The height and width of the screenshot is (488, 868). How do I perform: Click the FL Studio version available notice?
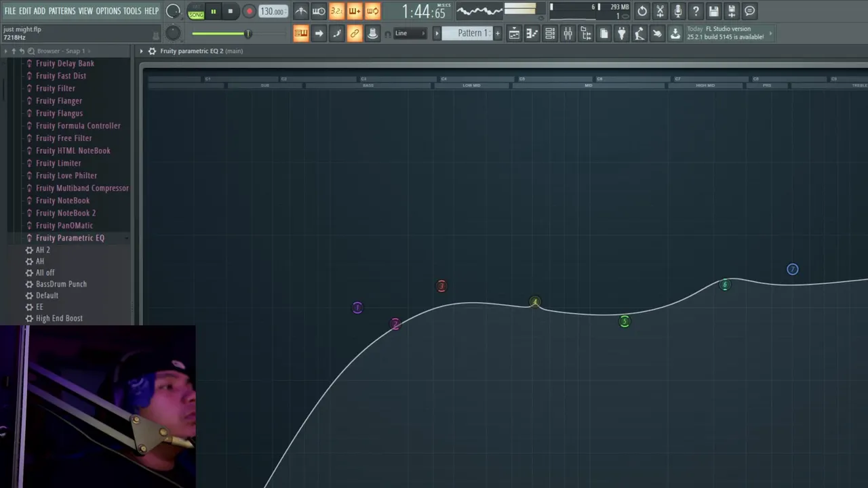729,33
